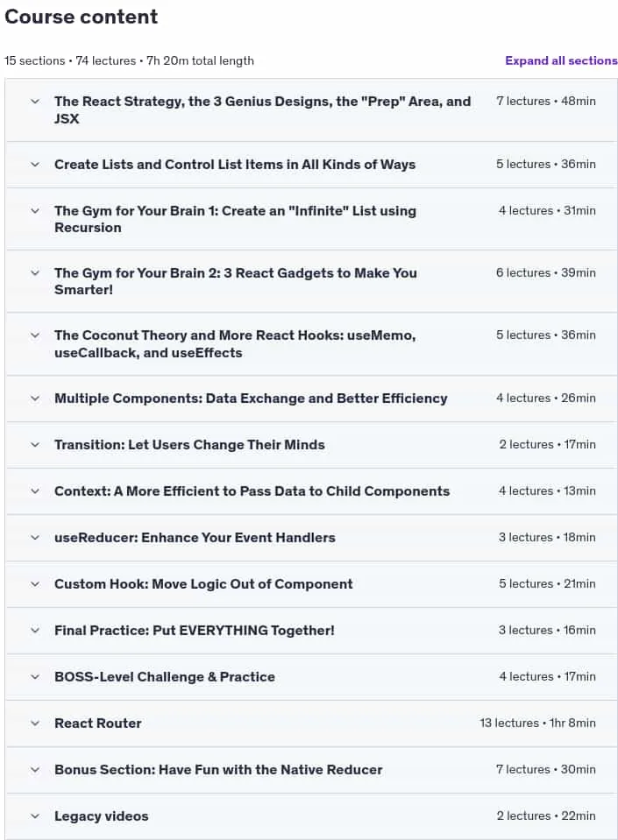Viewport: 618px width, 840px height.
Task: Expand the React Strategy section chevron
Action: 35,102
